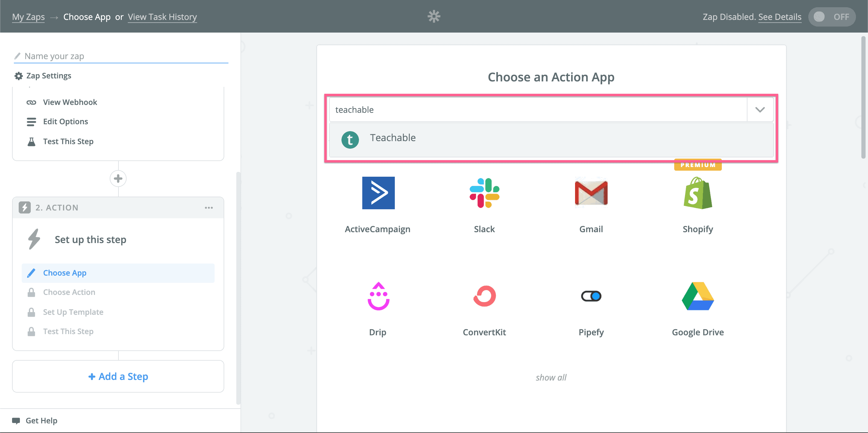
Task: Choose the Drip app icon
Action: [x=378, y=296]
